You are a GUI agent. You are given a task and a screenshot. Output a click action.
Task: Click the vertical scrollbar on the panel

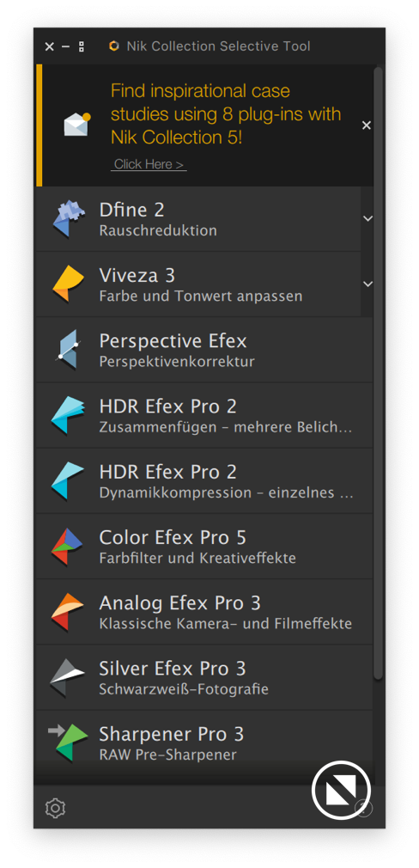(378, 373)
